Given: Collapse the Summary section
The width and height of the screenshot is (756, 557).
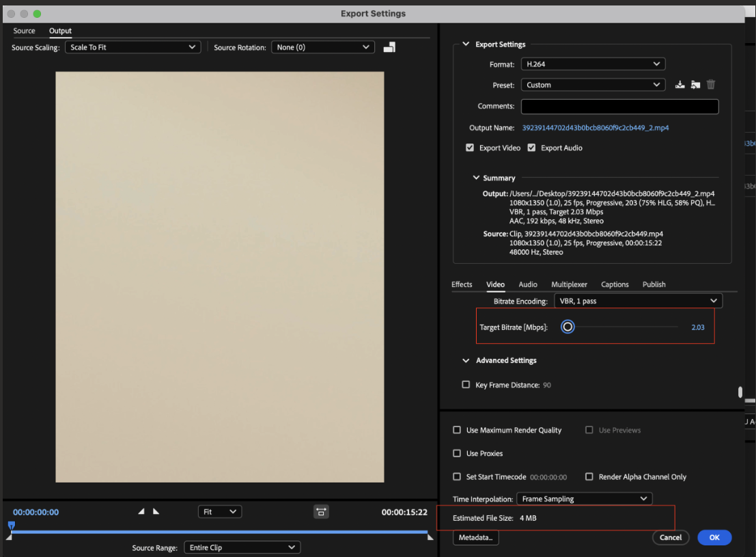Looking at the screenshot, I should (x=476, y=178).
